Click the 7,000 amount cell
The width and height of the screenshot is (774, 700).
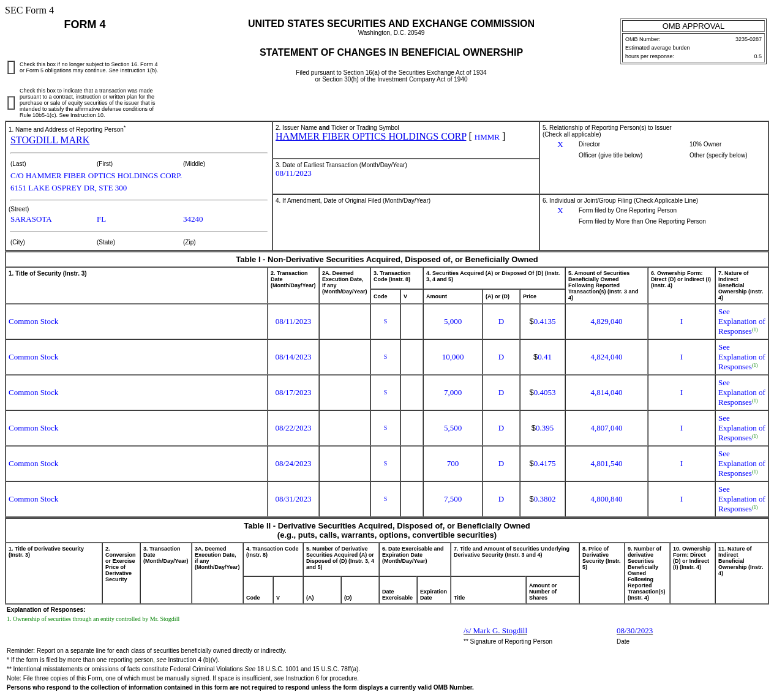(453, 393)
